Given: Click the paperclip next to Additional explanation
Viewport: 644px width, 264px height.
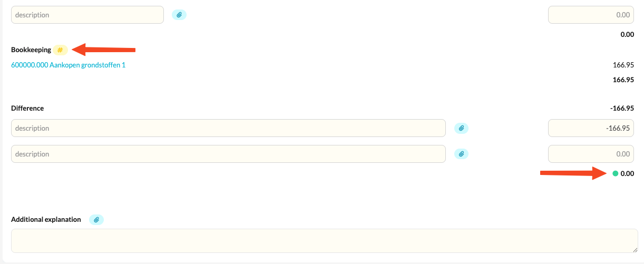Looking at the screenshot, I should [96, 220].
